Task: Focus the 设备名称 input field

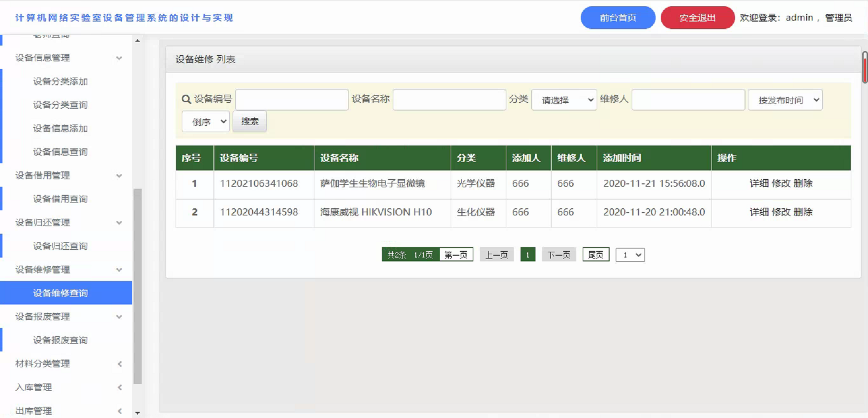Action: [449, 100]
